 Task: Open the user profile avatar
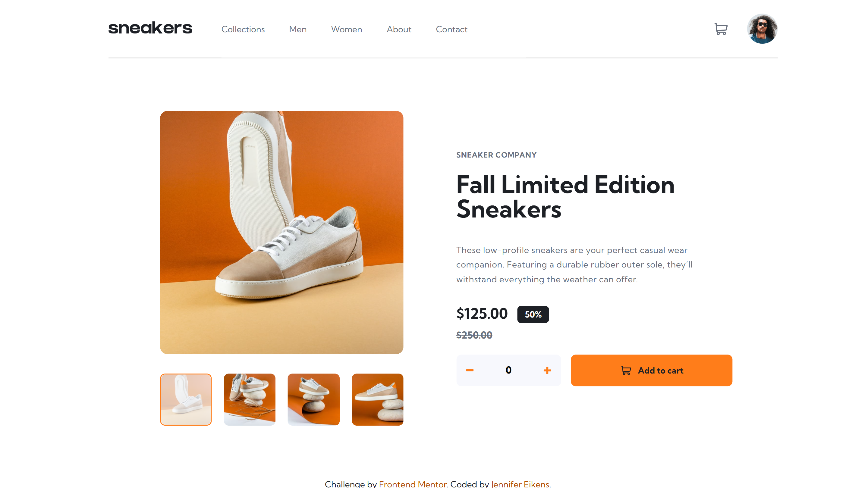point(762,29)
